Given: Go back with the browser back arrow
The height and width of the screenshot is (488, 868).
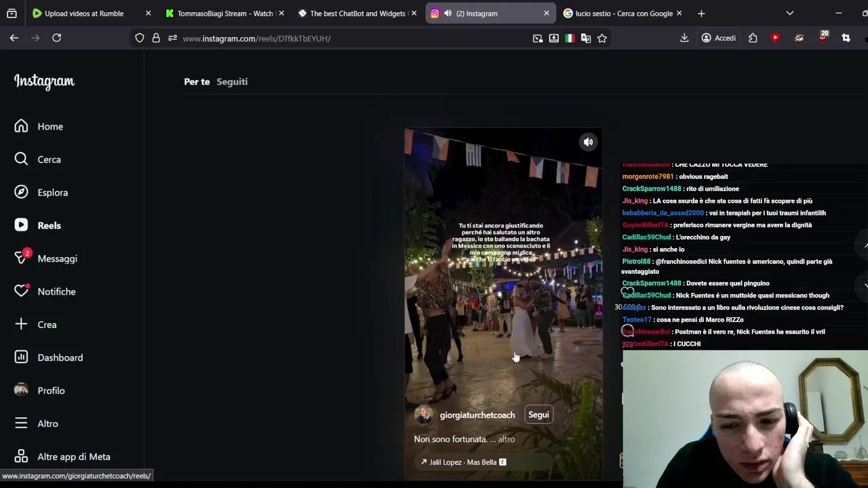Looking at the screenshot, I should coord(14,39).
